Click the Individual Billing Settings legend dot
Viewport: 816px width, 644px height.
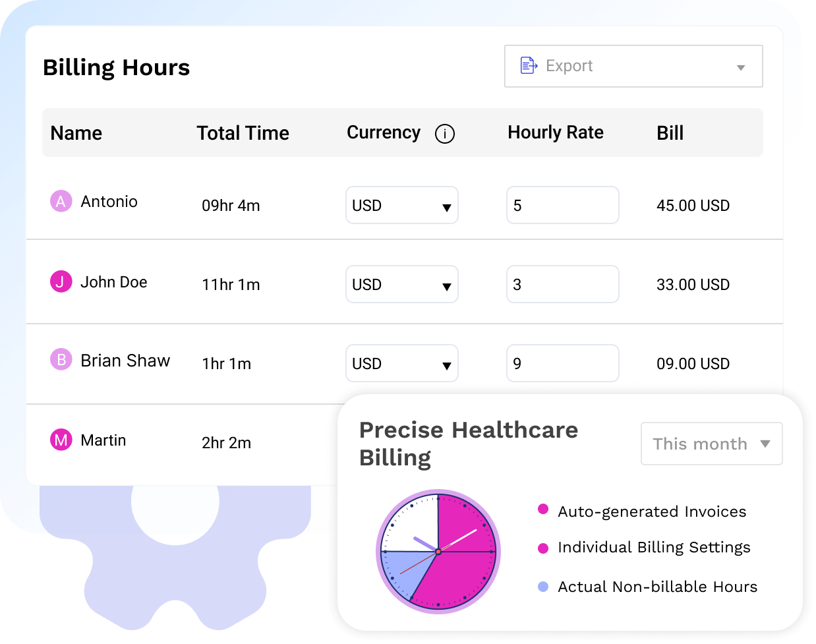tap(543, 548)
